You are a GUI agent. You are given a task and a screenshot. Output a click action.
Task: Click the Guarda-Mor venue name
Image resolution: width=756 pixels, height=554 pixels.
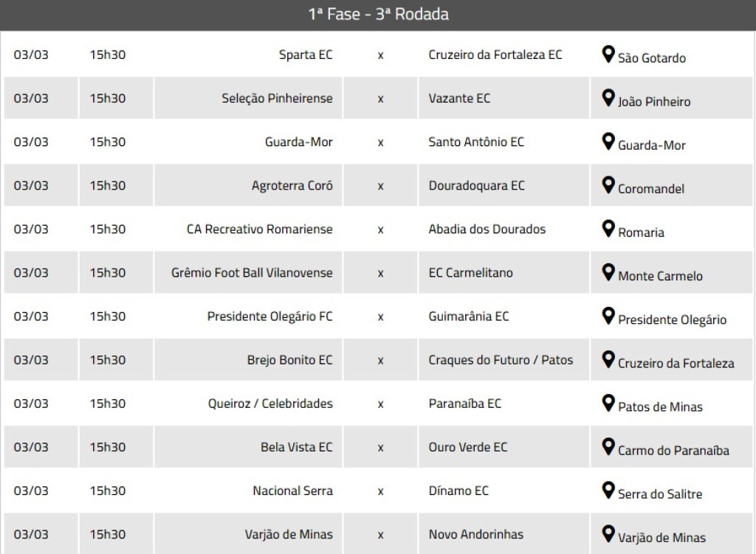coord(651,145)
